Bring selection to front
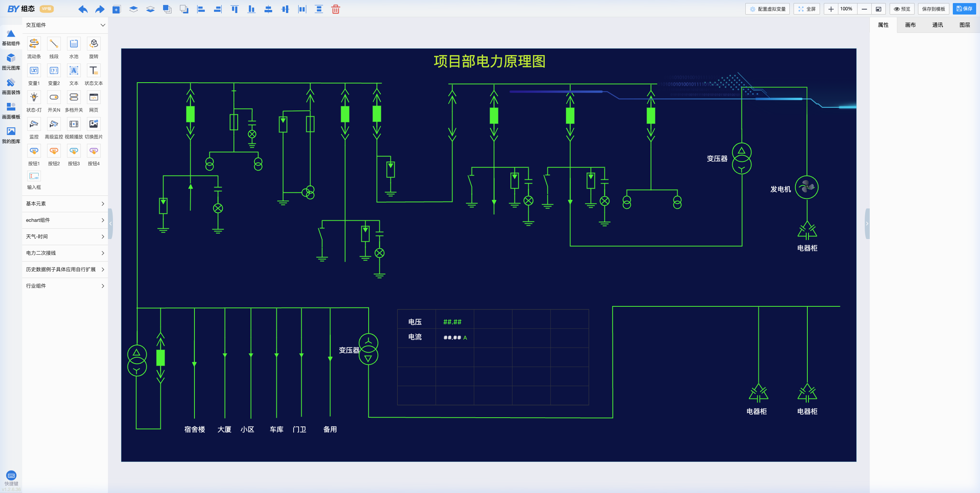Image resolution: width=980 pixels, height=493 pixels. point(167,9)
